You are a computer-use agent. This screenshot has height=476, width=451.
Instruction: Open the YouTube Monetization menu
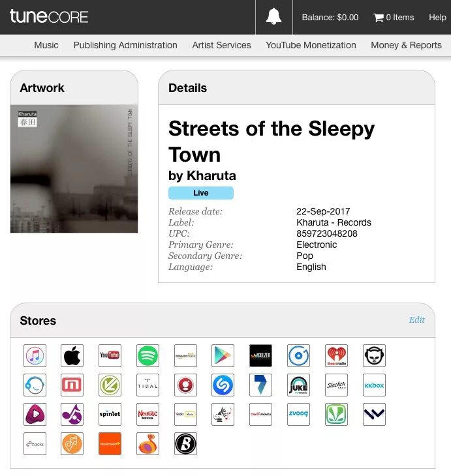tap(311, 45)
